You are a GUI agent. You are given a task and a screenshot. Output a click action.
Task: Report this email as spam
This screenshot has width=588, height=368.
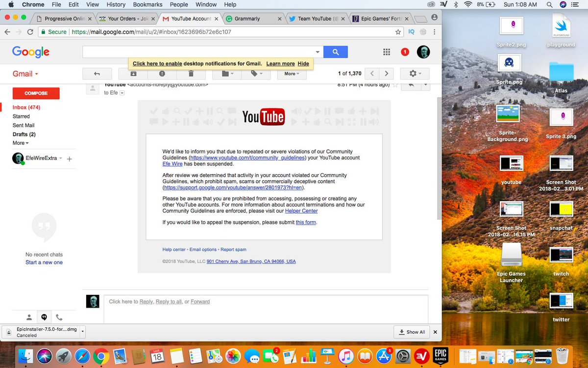pos(162,74)
